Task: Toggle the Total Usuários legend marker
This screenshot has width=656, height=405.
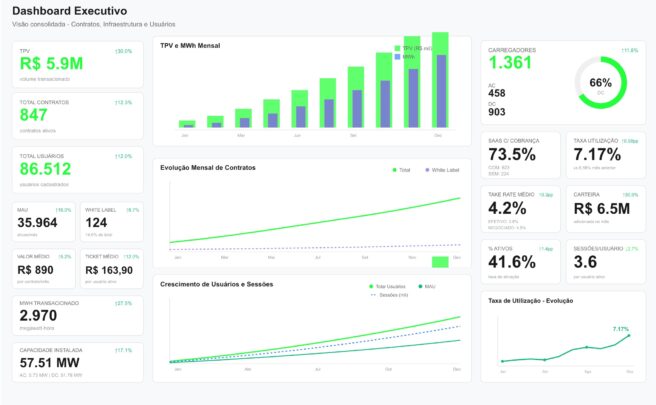Action: click(371, 287)
